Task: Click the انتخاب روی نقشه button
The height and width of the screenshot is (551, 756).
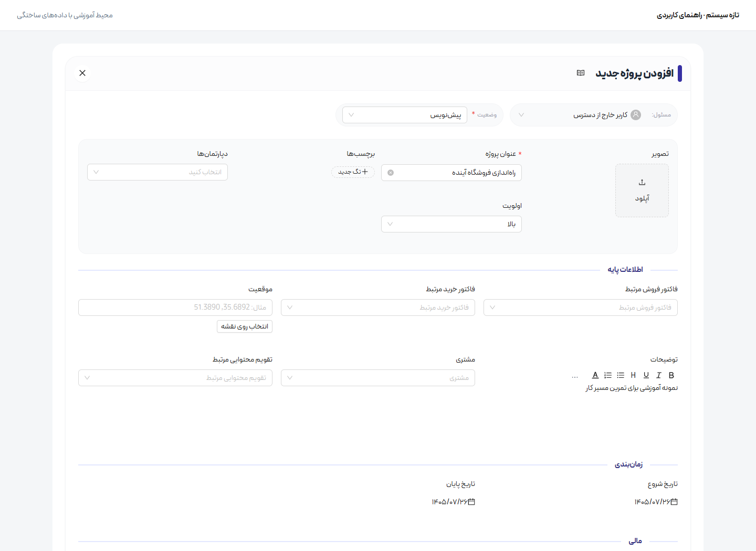Action: coord(245,326)
